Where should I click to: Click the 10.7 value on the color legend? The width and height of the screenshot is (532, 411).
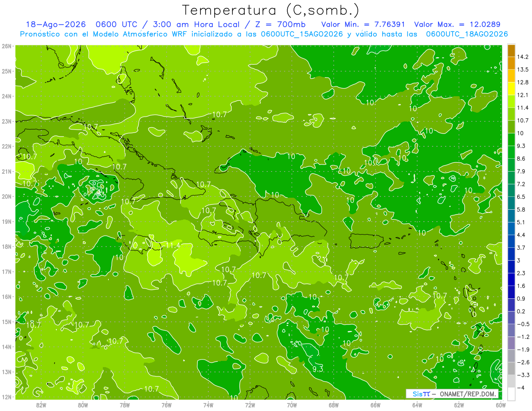pyautogui.click(x=523, y=121)
